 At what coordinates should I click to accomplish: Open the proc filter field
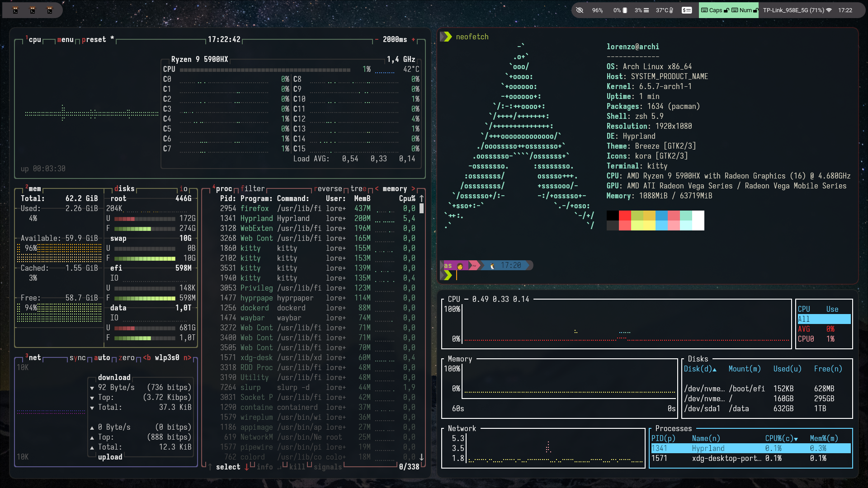253,188
